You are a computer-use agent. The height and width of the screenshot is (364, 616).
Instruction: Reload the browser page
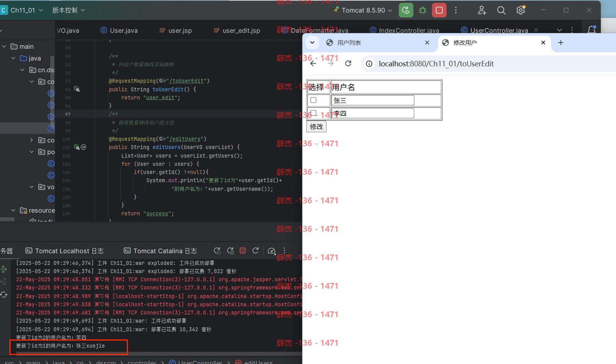[348, 64]
